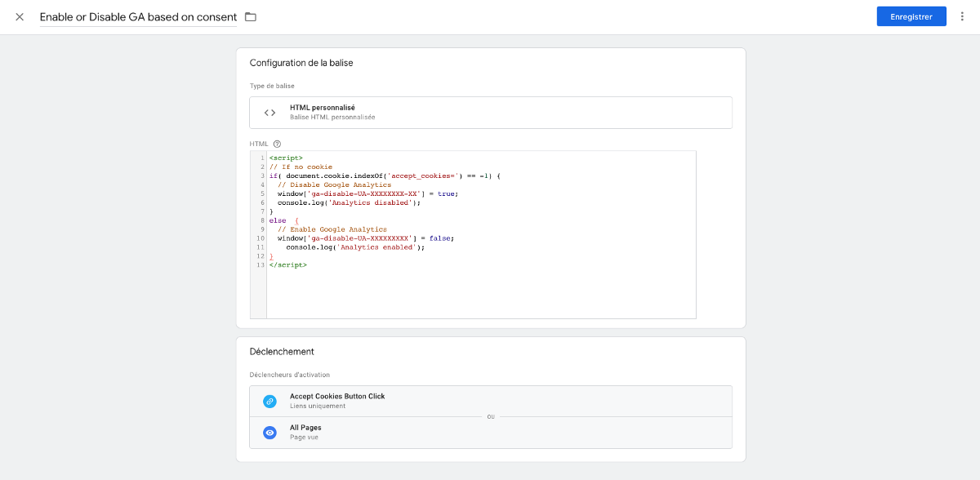Click the Déclenchement section heading
Viewport: 980px width, 480px height.
pyautogui.click(x=282, y=352)
